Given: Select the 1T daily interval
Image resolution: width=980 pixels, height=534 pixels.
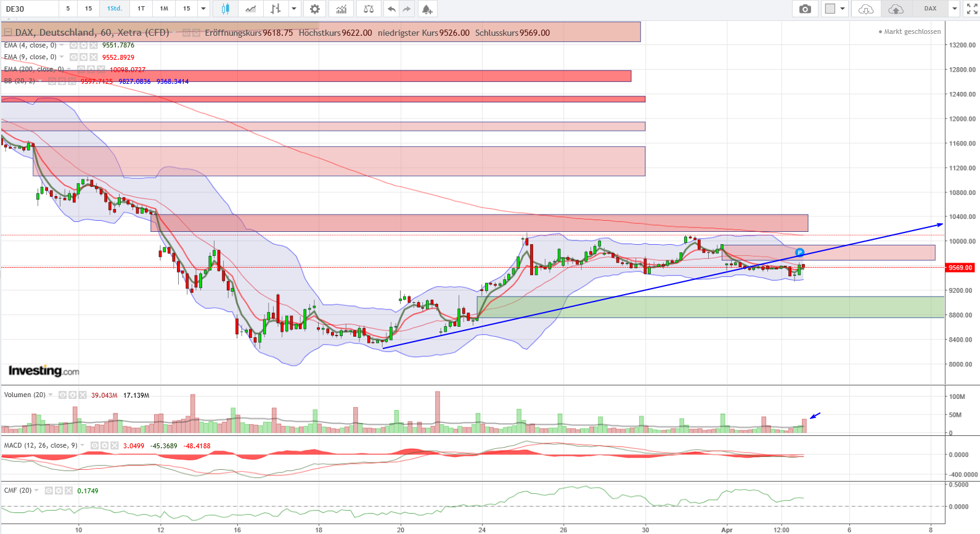Looking at the screenshot, I should coord(141,9).
